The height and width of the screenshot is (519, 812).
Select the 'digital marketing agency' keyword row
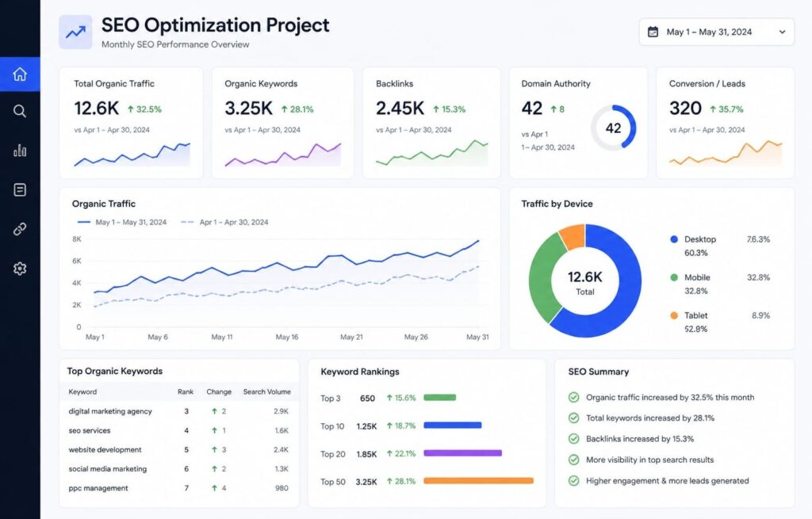pyautogui.click(x=179, y=411)
